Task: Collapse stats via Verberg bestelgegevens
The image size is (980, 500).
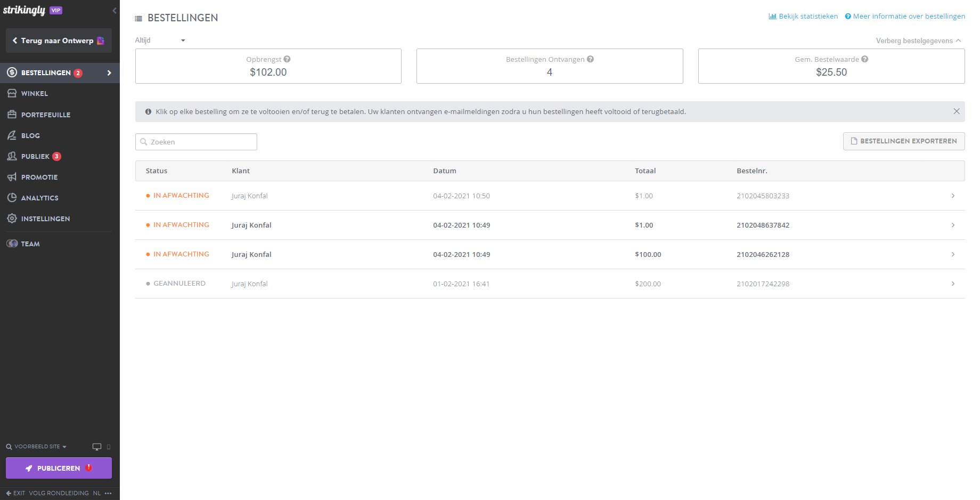Action: (x=918, y=41)
